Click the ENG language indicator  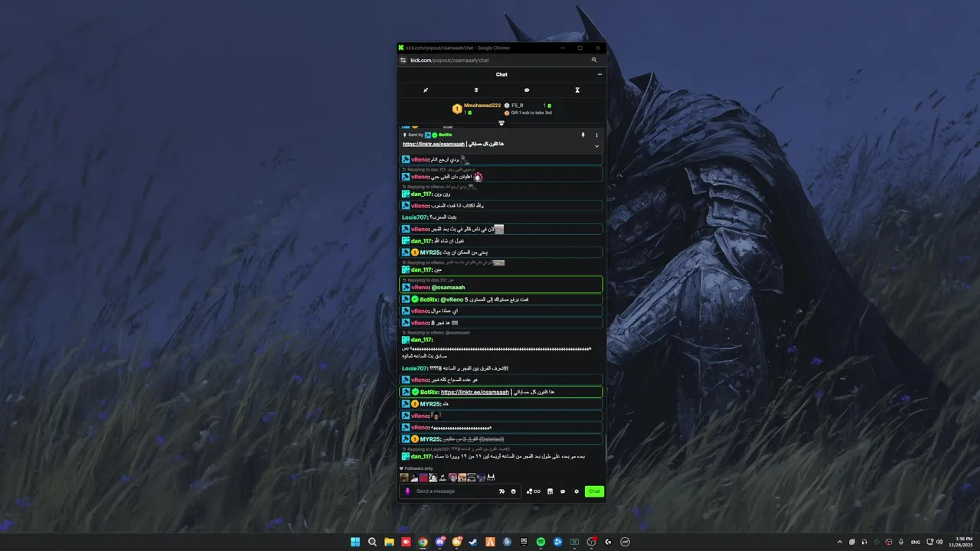tap(916, 542)
